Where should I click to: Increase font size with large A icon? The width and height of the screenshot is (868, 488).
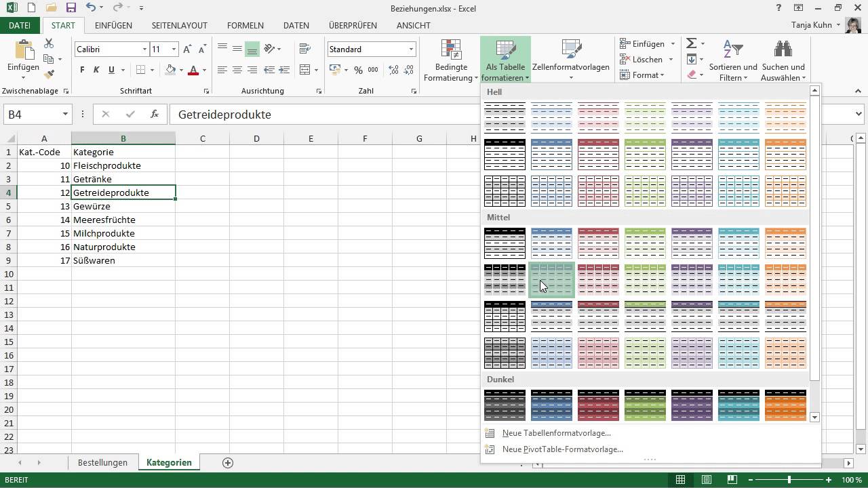(188, 49)
